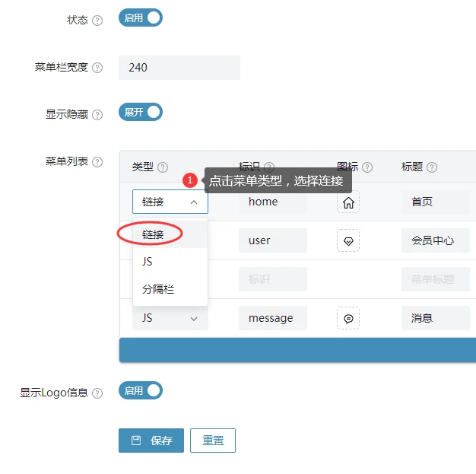Image resolution: width=476 pixels, height=474 pixels.
Task: Click the help icon next to 显示Logo信息
Action: (97, 393)
